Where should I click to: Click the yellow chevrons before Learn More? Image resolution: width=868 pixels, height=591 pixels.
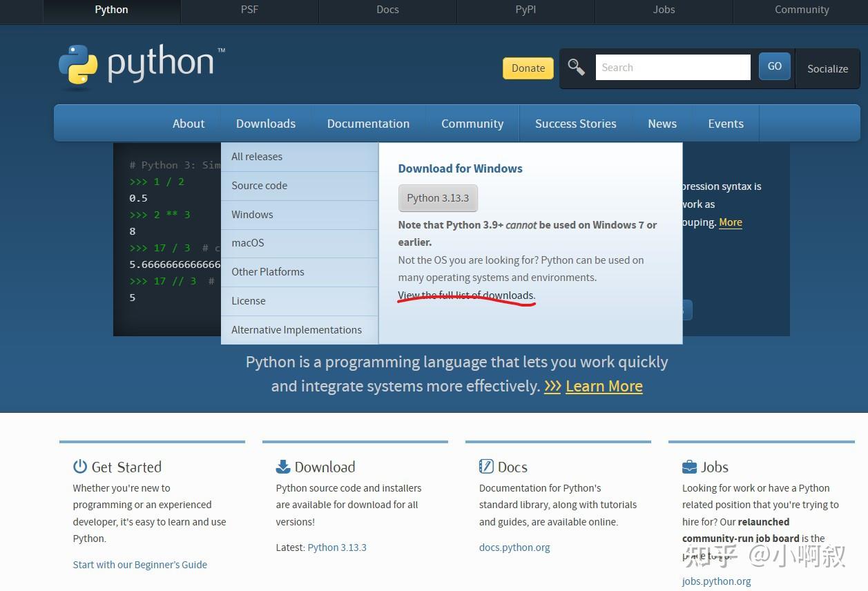(x=552, y=386)
